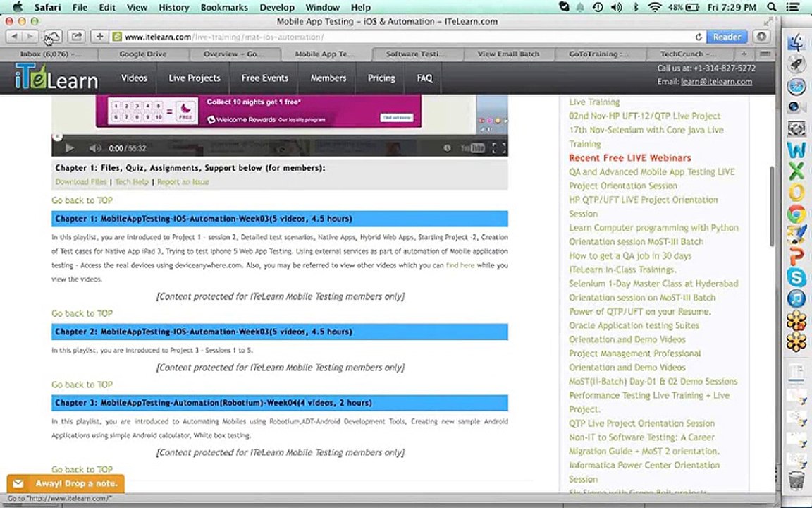Open the History menu
The width and height of the screenshot is (812, 508).
click(x=173, y=7)
